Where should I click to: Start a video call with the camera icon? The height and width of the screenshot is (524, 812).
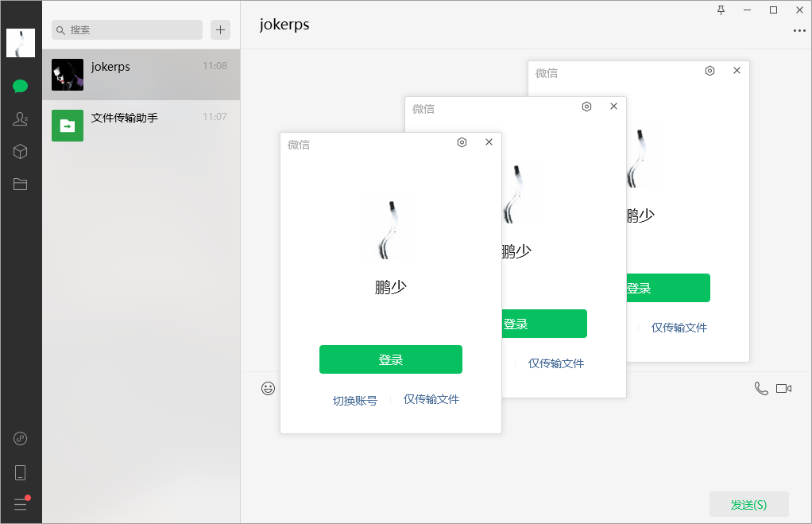(x=783, y=388)
